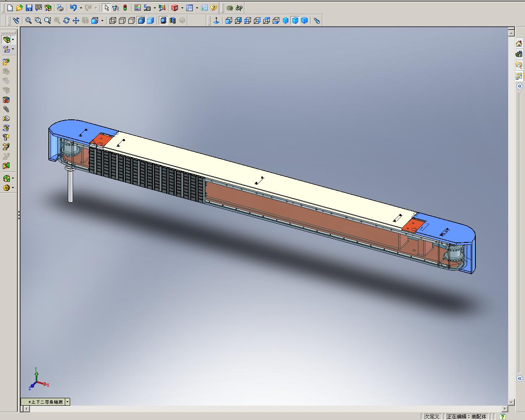Switch to the Dimetric view
The width and height of the screenshot is (525, 420).
click(x=304, y=21)
